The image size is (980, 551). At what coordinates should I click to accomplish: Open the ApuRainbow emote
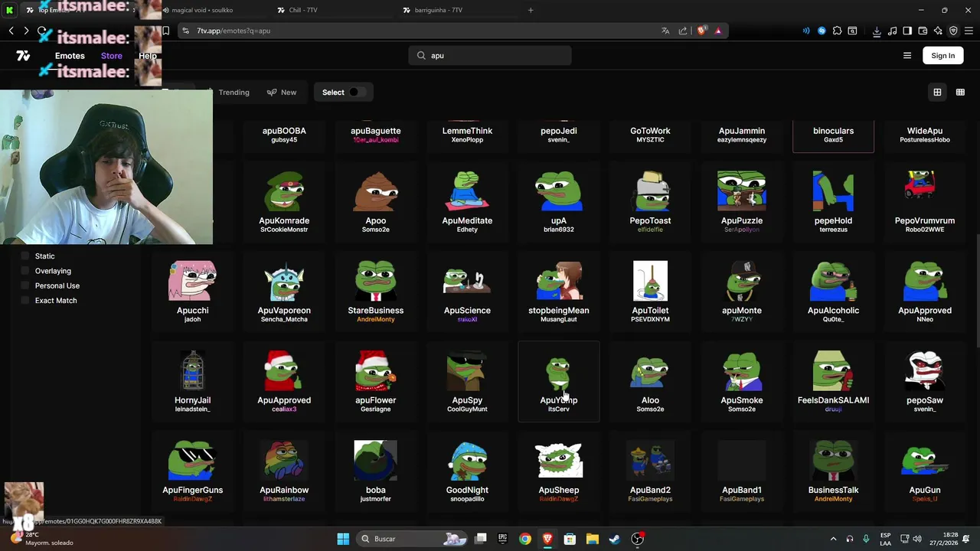click(284, 471)
